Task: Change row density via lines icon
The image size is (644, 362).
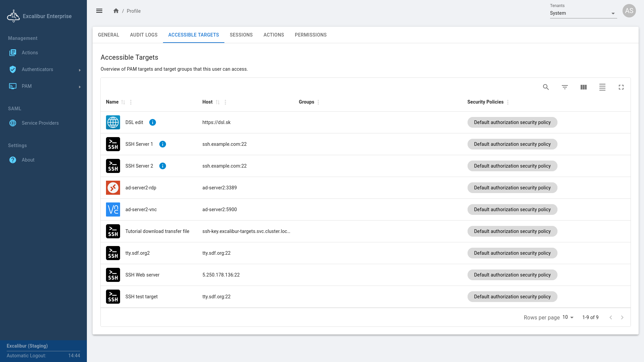Action: [x=602, y=87]
